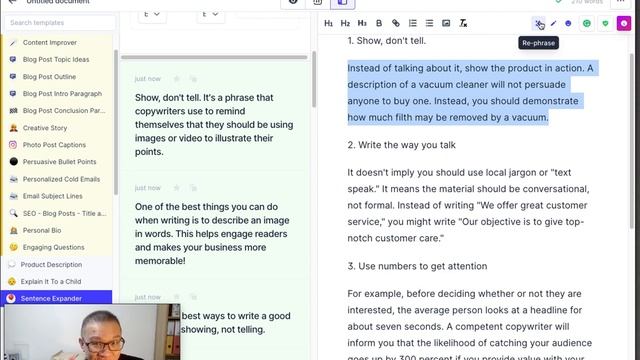Click the green circle toolbar icon
This screenshot has width=640, height=360.
tap(587, 24)
